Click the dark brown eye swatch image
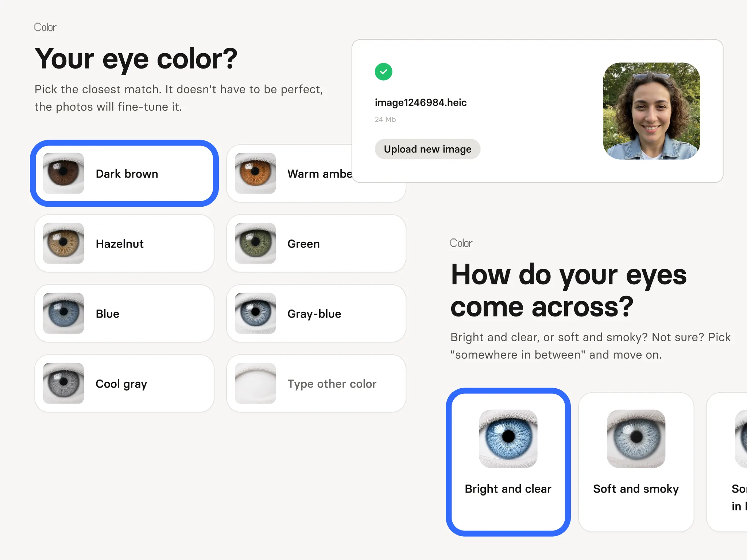Viewport: 747px width, 560px height. 63,174
